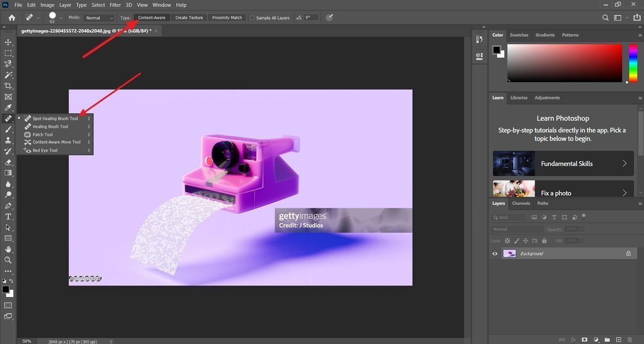Open the layer Kind filter dropdown
The width and height of the screenshot is (644, 344).
pyautogui.click(x=508, y=217)
